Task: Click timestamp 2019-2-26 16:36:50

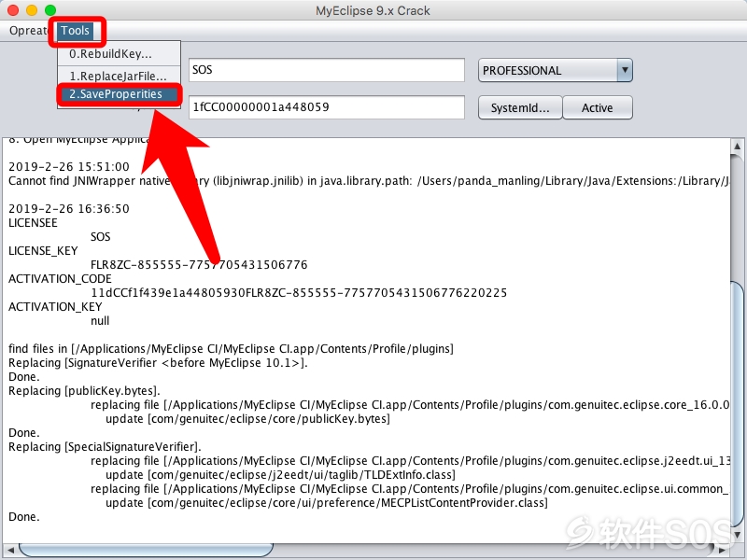Action: 69,208
